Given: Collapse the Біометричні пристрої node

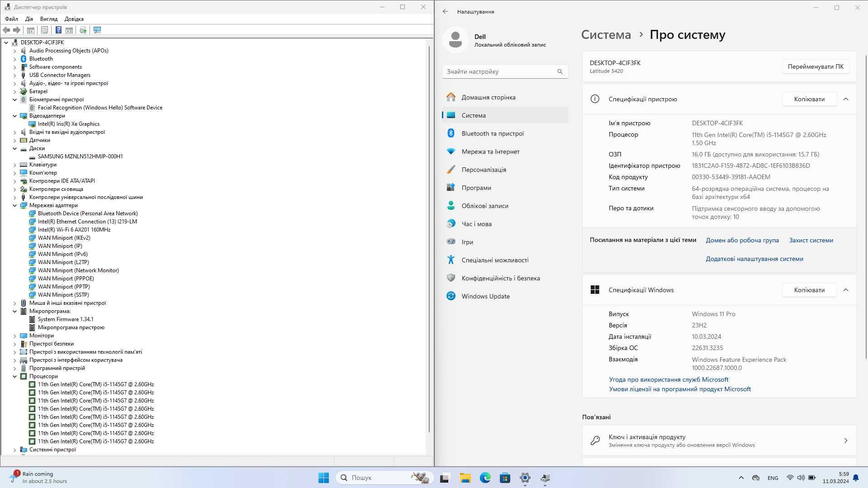Looking at the screenshot, I should (14, 99).
